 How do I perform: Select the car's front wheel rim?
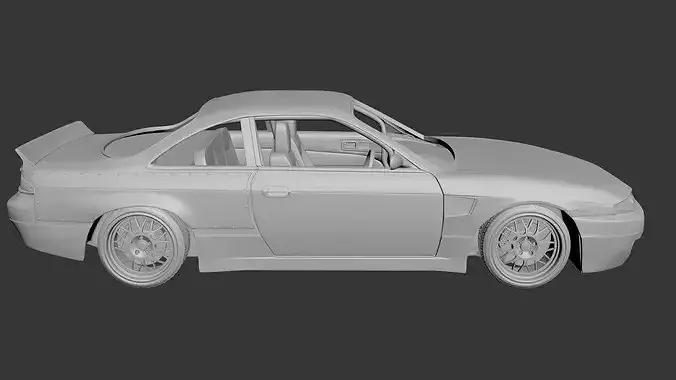point(526,247)
